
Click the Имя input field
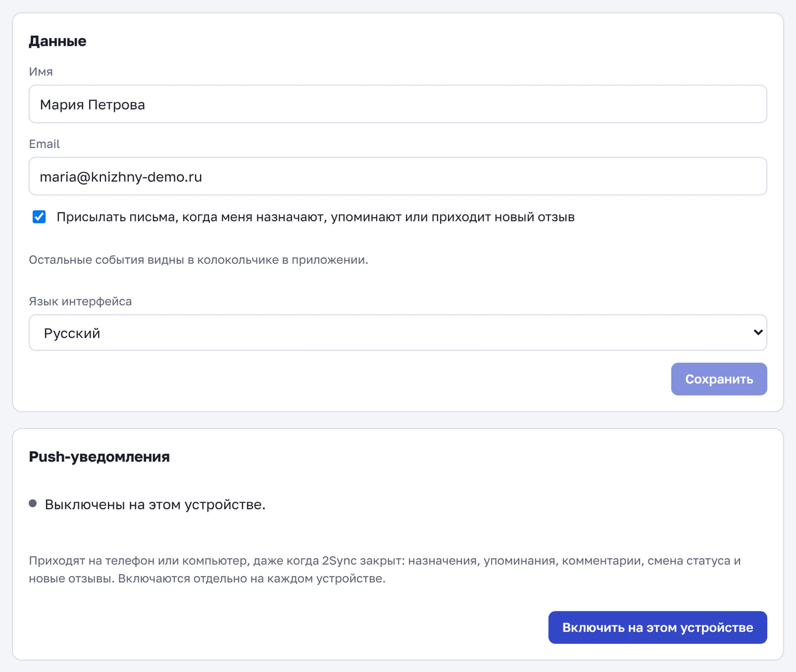398,104
